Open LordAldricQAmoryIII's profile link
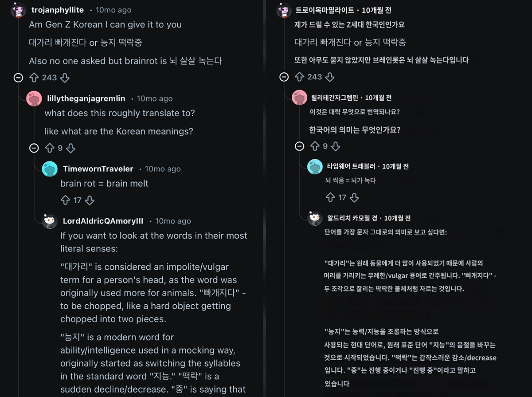This screenshot has height=397, width=532. coord(103,221)
